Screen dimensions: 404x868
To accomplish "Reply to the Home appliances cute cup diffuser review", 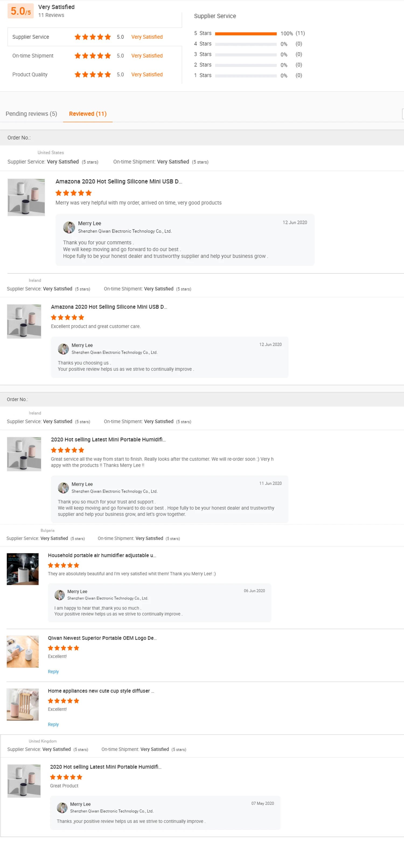I will 53,725.
